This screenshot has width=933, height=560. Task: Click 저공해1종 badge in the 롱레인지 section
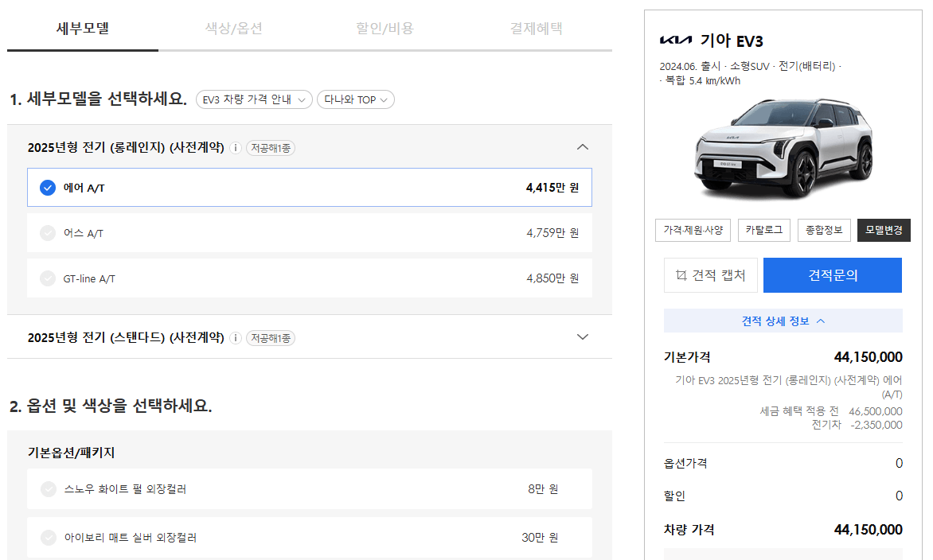[271, 147]
